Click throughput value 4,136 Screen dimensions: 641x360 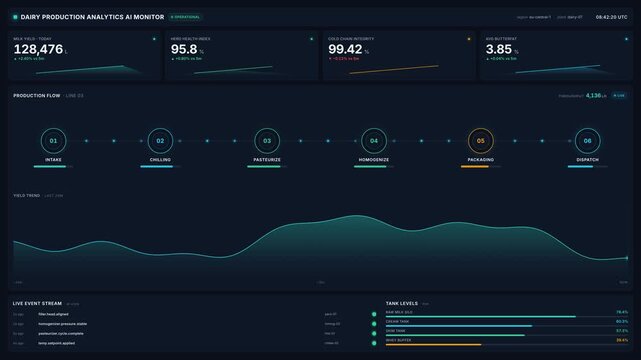pos(594,95)
